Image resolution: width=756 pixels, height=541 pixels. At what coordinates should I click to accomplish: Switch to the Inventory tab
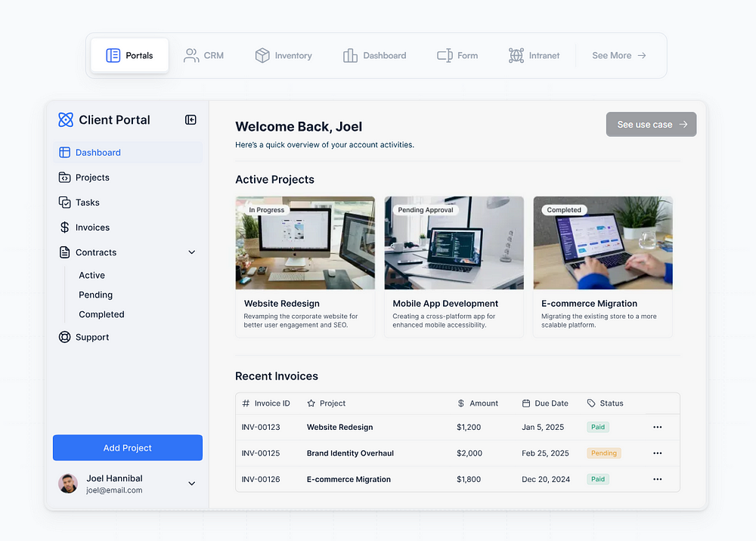pyautogui.click(x=283, y=55)
